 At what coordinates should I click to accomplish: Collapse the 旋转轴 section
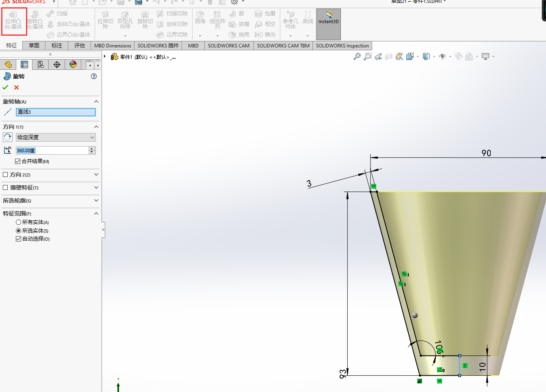pos(96,101)
